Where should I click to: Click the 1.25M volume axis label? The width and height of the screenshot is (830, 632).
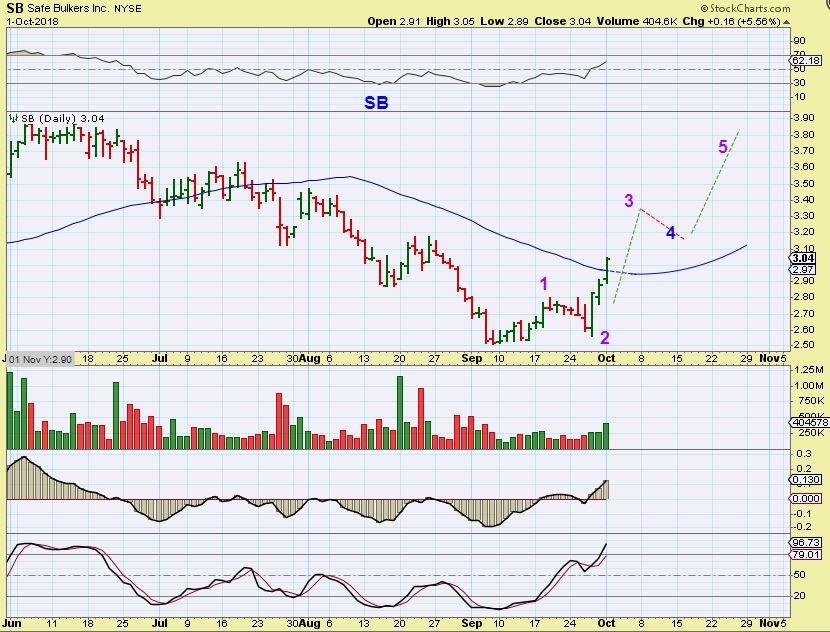[x=809, y=370]
